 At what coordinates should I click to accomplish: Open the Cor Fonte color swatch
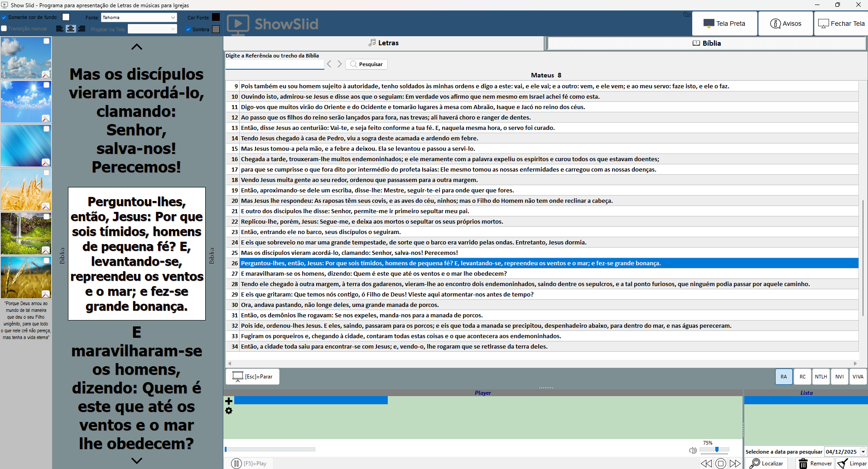point(216,17)
